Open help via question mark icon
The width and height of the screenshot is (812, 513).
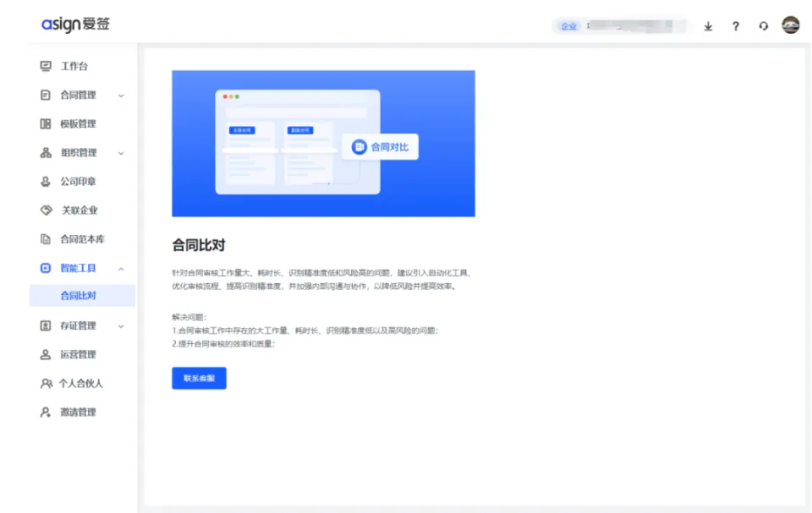click(x=736, y=26)
